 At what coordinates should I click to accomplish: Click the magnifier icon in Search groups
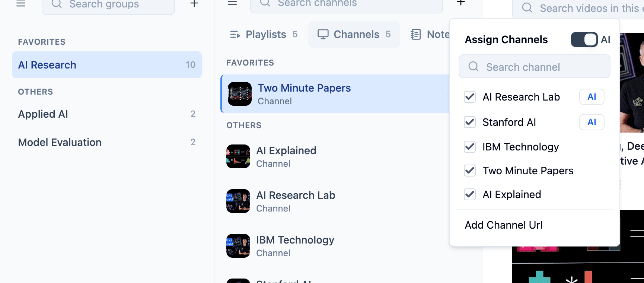coord(56,4)
